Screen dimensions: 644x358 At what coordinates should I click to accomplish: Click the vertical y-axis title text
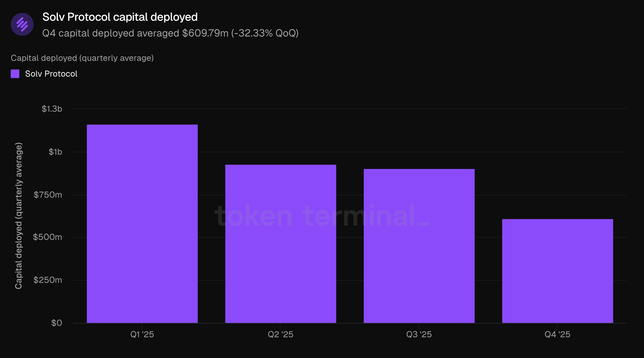coord(19,216)
